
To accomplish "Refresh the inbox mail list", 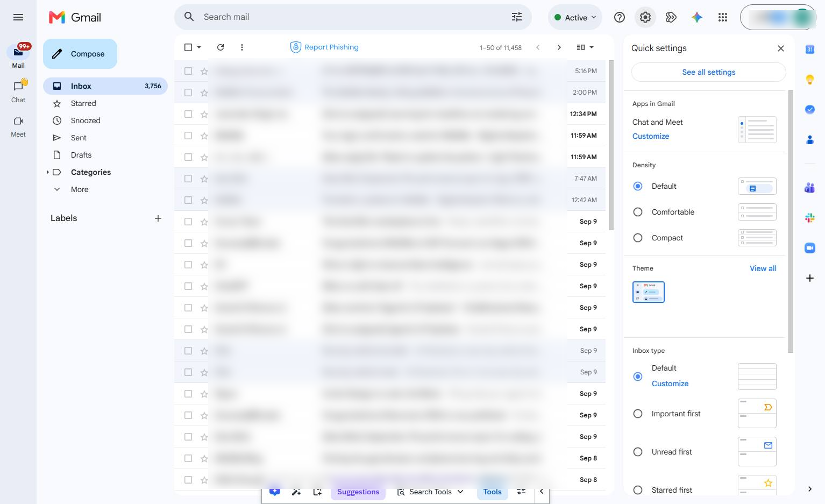I will (221, 47).
